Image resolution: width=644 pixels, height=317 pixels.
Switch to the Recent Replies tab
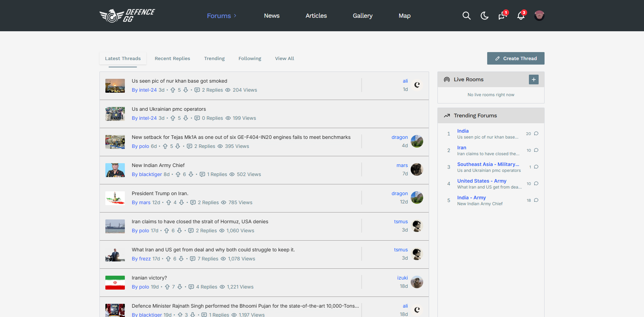(172, 58)
